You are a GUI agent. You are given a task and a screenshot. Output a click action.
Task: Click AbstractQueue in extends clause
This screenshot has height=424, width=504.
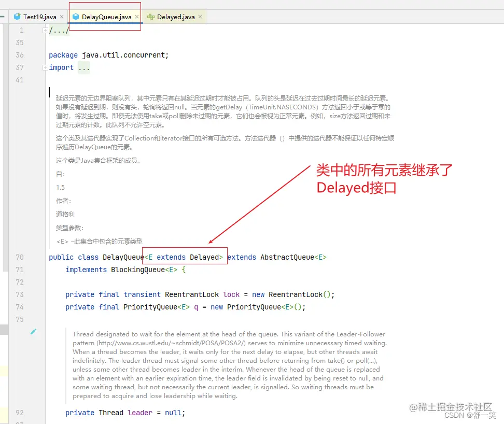[287, 257]
